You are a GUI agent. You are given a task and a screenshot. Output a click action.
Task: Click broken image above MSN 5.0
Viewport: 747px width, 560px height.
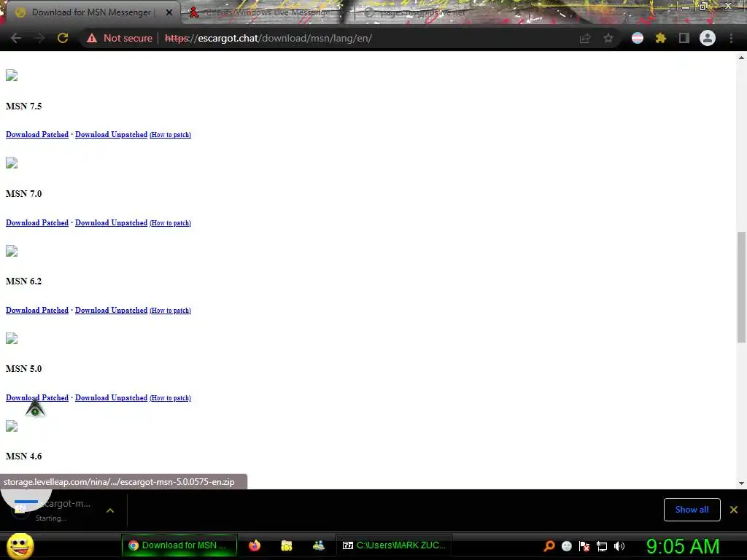(x=12, y=338)
